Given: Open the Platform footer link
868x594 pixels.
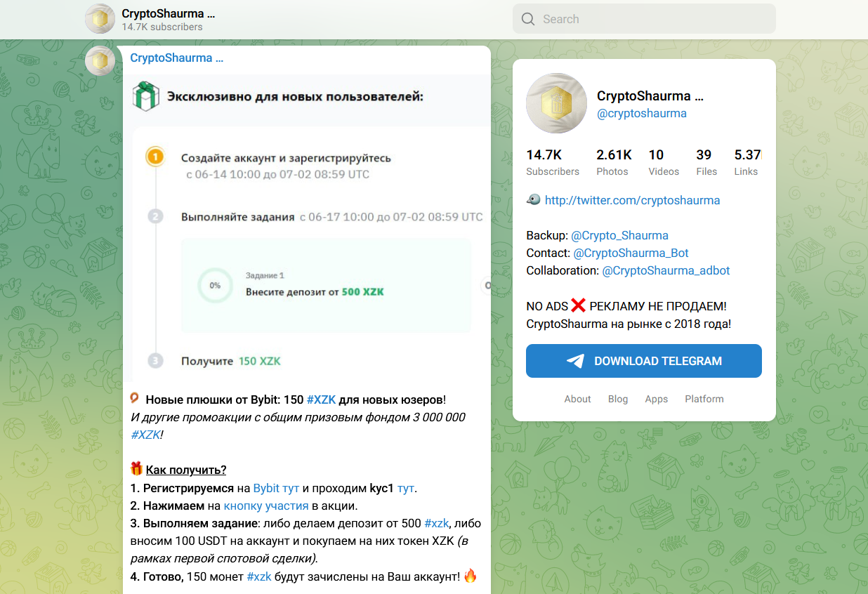Looking at the screenshot, I should (704, 399).
